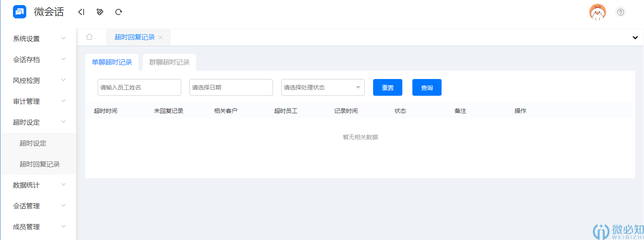Open the user avatar menu
This screenshot has height=240, width=644.
coord(597,12)
